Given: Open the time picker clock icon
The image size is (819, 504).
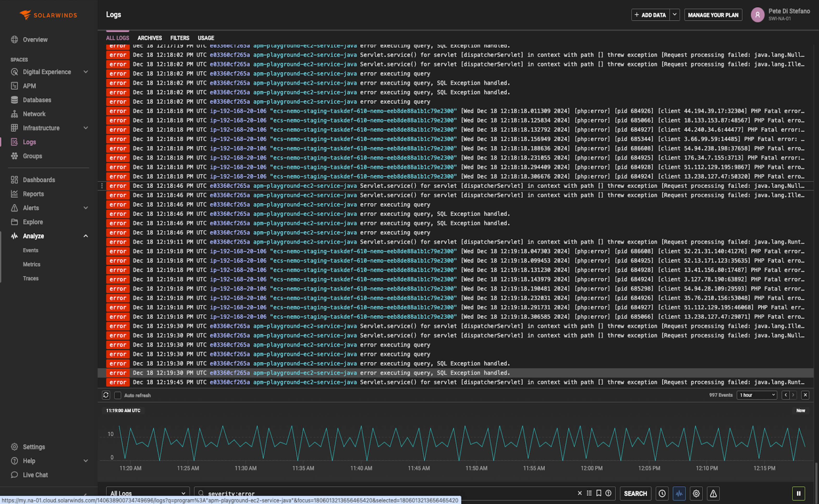Looking at the screenshot, I should click(x=662, y=493).
